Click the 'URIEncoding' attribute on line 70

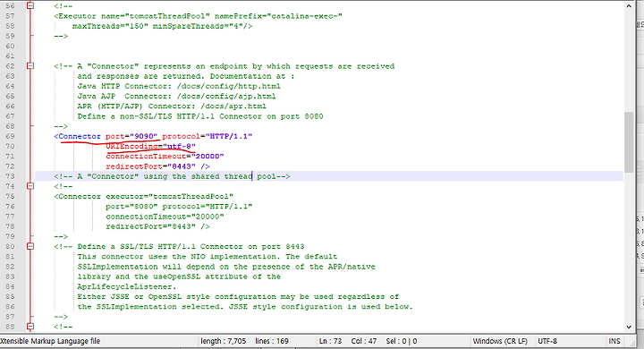pos(131,147)
